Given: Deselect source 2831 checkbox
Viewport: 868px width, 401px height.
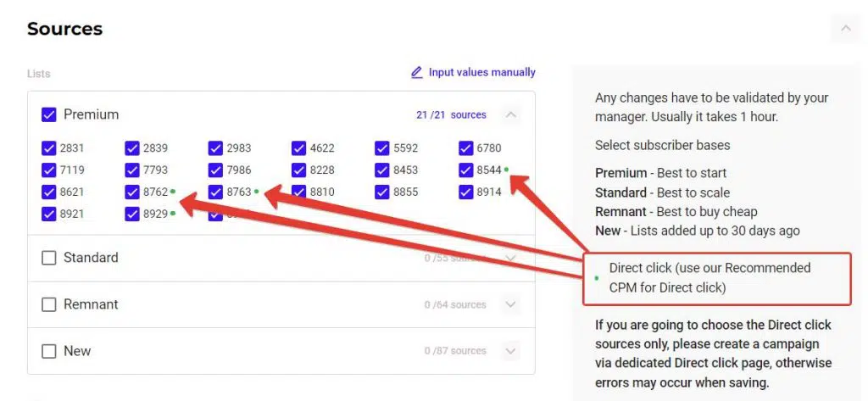Looking at the screenshot, I should click(x=49, y=148).
